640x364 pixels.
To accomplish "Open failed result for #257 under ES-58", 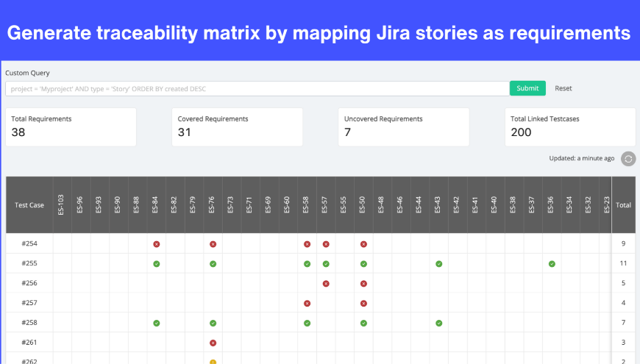I will (x=307, y=303).
